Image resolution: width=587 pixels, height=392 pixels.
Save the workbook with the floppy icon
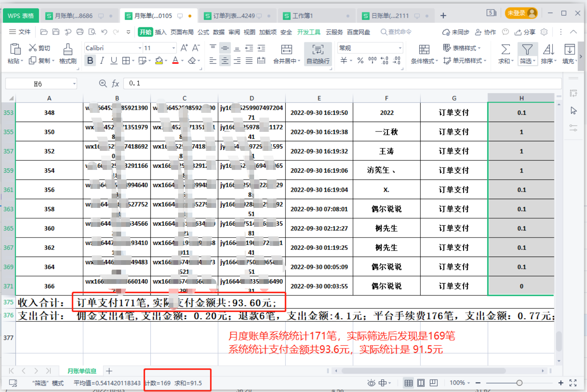click(56, 32)
